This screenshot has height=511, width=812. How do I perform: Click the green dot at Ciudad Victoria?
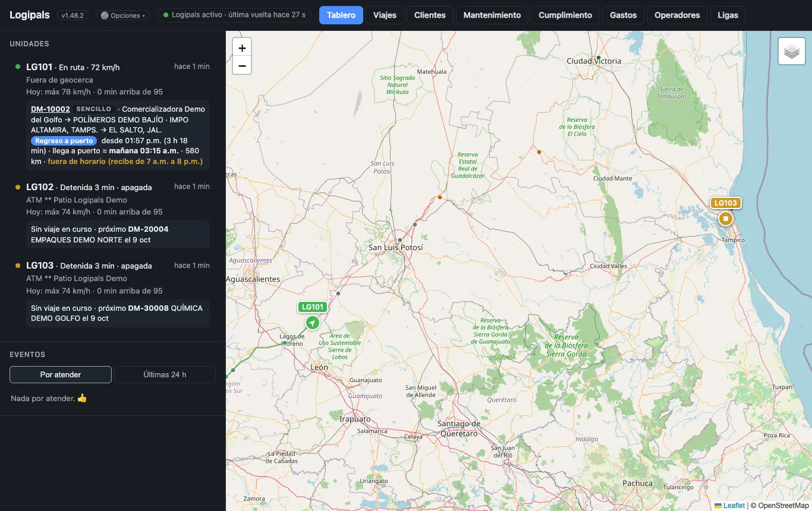(599, 58)
